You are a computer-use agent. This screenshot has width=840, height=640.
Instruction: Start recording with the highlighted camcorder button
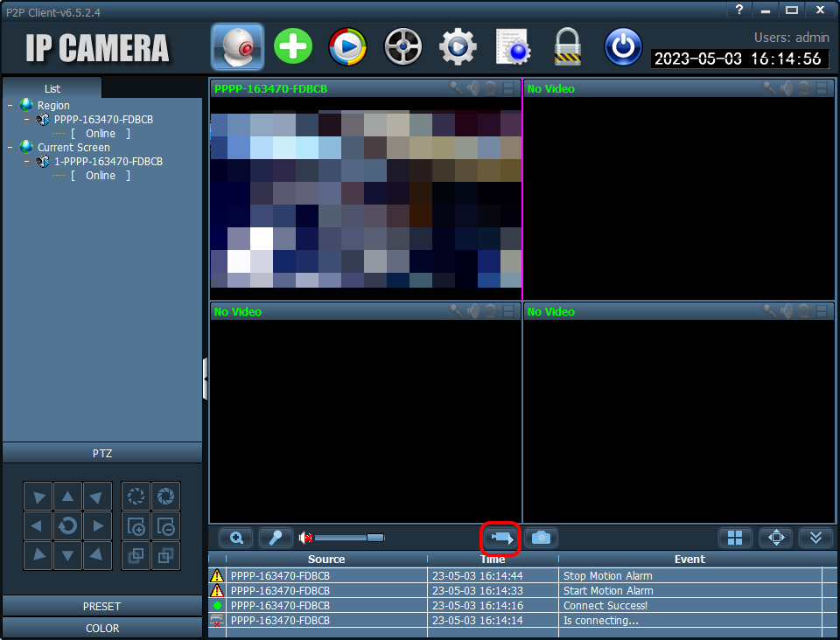(501, 537)
